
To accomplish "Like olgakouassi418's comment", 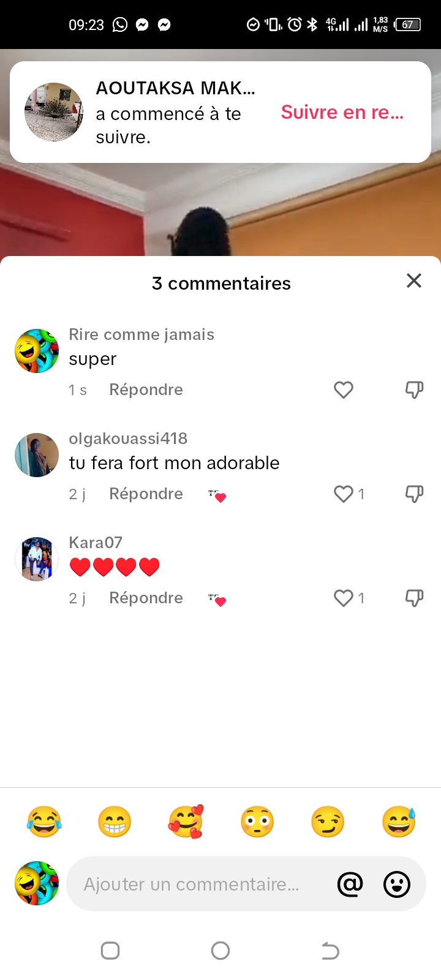I will (344, 494).
